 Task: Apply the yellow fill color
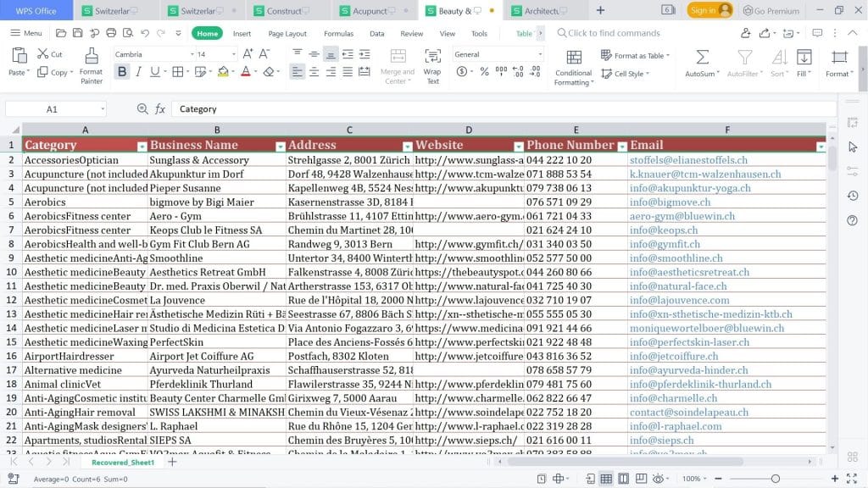[x=223, y=71]
